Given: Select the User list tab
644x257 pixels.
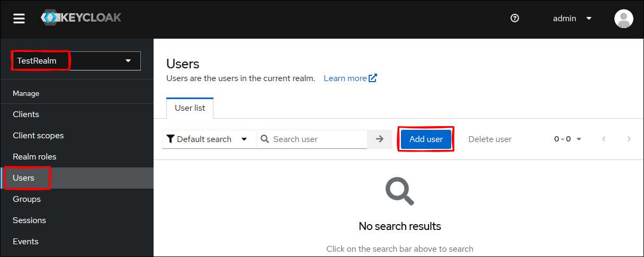Looking at the screenshot, I should pos(190,108).
